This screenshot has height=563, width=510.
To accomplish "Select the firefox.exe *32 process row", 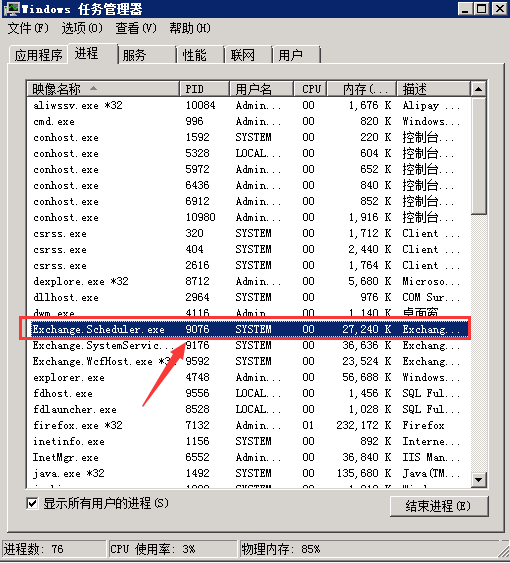I will [248, 425].
